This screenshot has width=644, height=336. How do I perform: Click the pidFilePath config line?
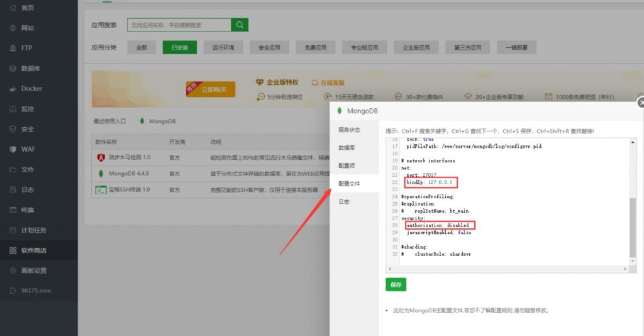(x=474, y=146)
